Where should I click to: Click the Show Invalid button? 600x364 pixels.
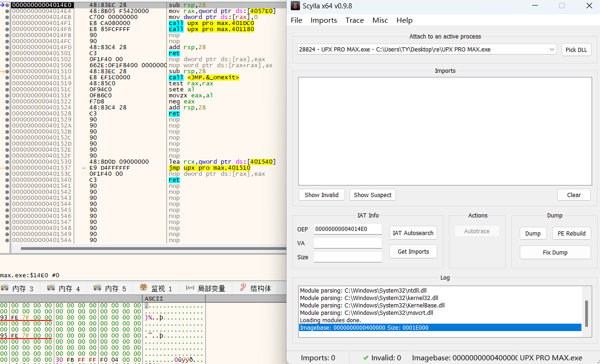pyautogui.click(x=321, y=195)
